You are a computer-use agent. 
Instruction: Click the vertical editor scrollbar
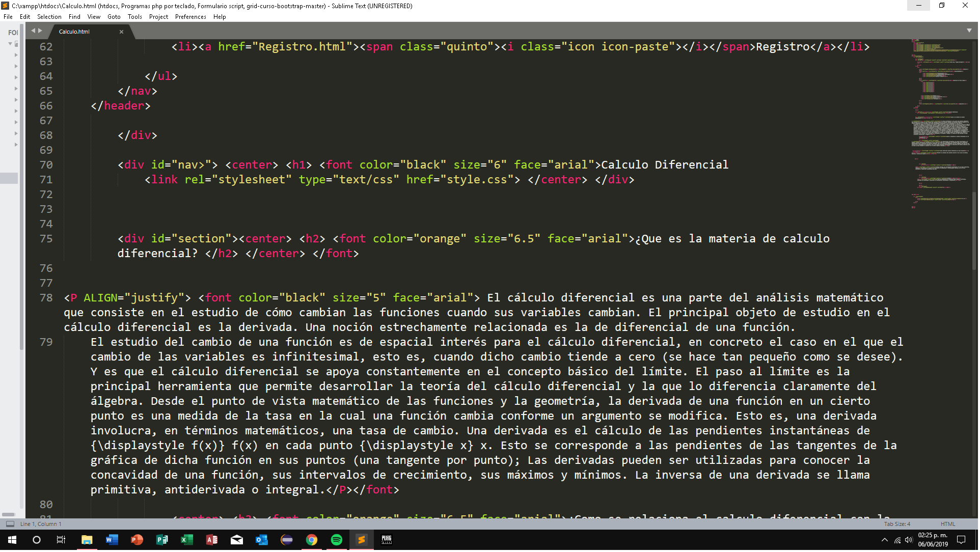pos(975,232)
